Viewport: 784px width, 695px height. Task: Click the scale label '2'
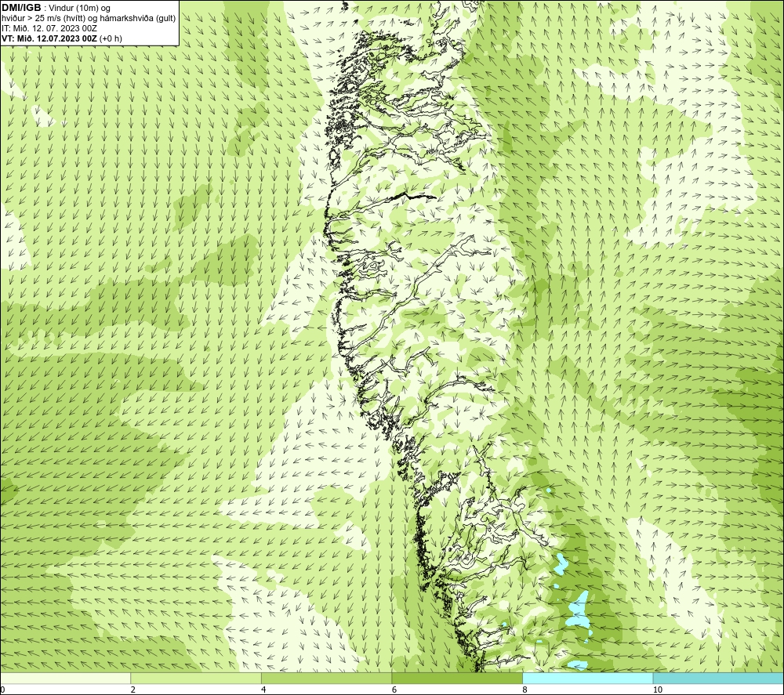coord(133,690)
